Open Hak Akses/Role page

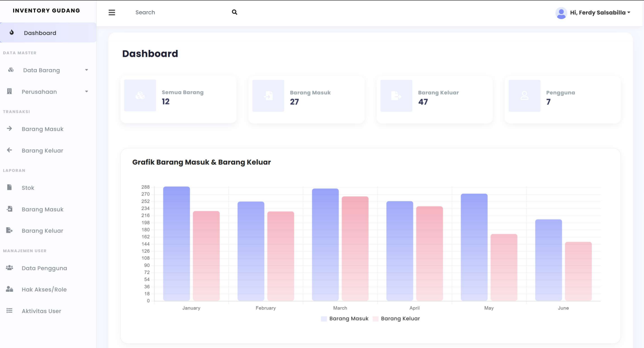tap(44, 289)
